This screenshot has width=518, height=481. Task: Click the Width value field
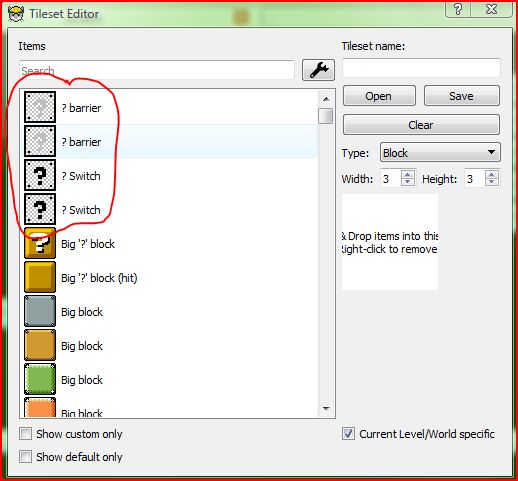tap(391, 179)
